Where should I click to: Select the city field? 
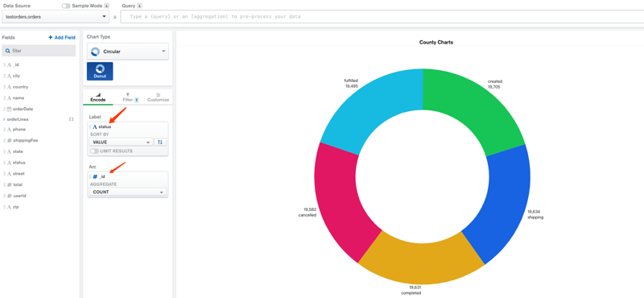(x=16, y=76)
